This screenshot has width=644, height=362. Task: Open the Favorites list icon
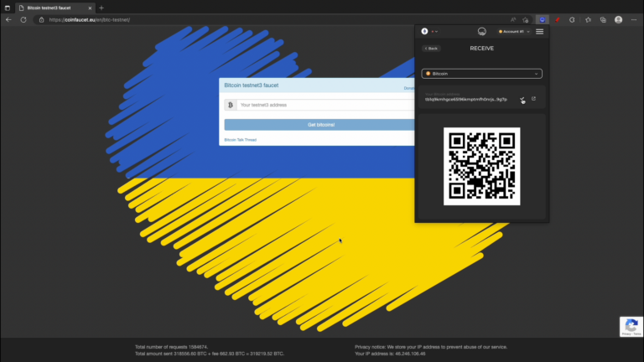point(588,20)
